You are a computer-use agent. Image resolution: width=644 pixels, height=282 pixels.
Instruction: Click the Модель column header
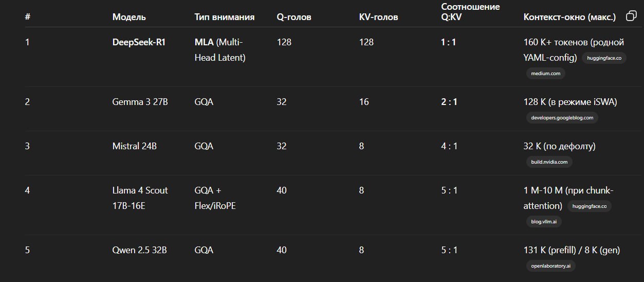tap(129, 17)
